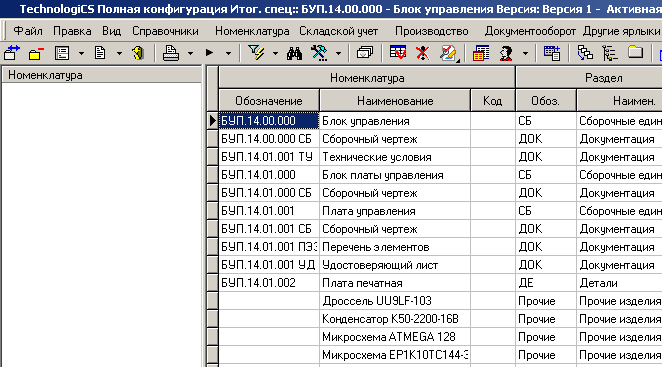Click the cell Микросхема EP1K10TC144-3

[x=395, y=355]
